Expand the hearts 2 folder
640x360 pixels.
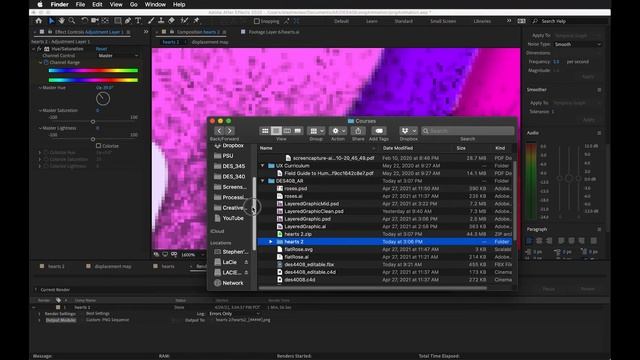click(271, 242)
